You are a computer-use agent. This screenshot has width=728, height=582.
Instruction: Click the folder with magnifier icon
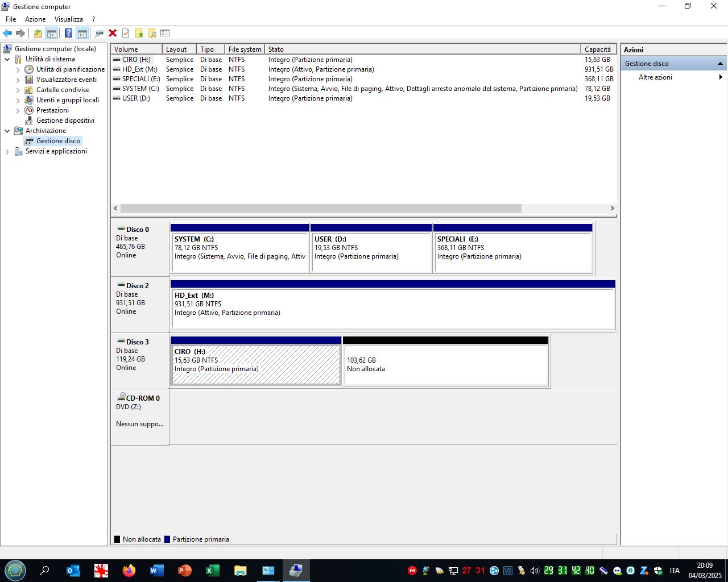click(x=152, y=33)
